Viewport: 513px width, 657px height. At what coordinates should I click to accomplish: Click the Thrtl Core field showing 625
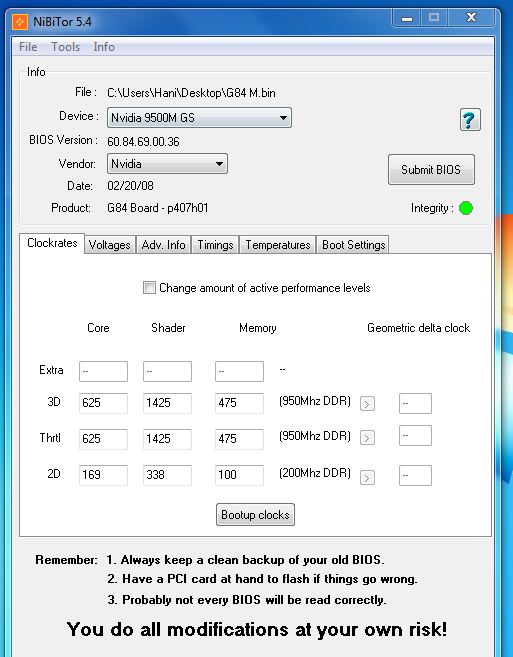[x=103, y=439]
